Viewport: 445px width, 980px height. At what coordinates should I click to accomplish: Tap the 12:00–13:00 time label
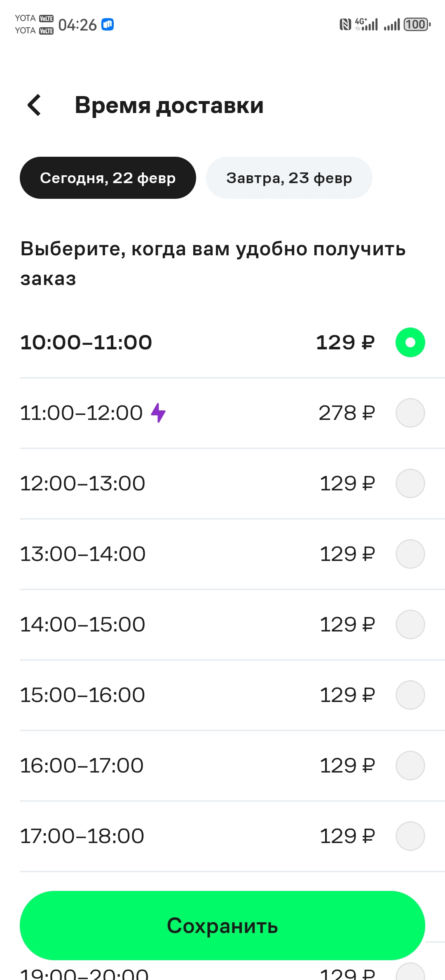pos(82,483)
